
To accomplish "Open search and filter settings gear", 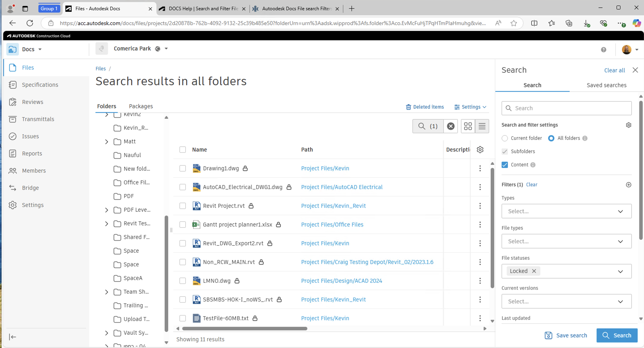I will coord(629,125).
